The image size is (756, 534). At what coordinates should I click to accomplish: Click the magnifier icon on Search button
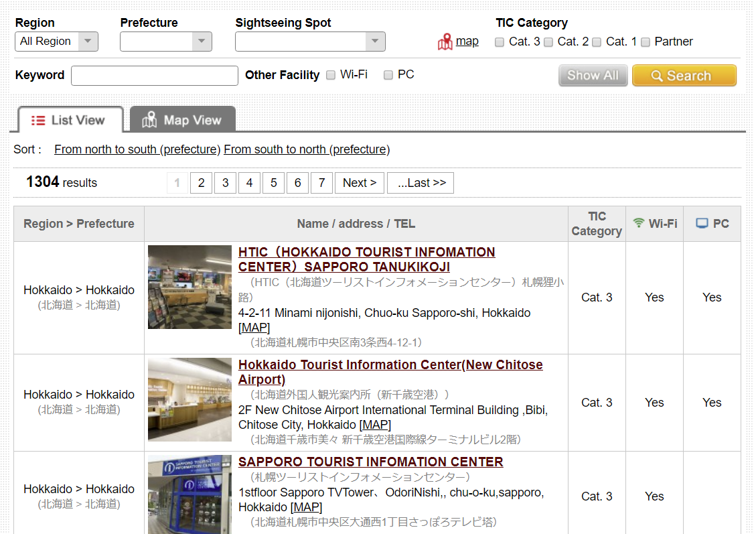click(656, 76)
